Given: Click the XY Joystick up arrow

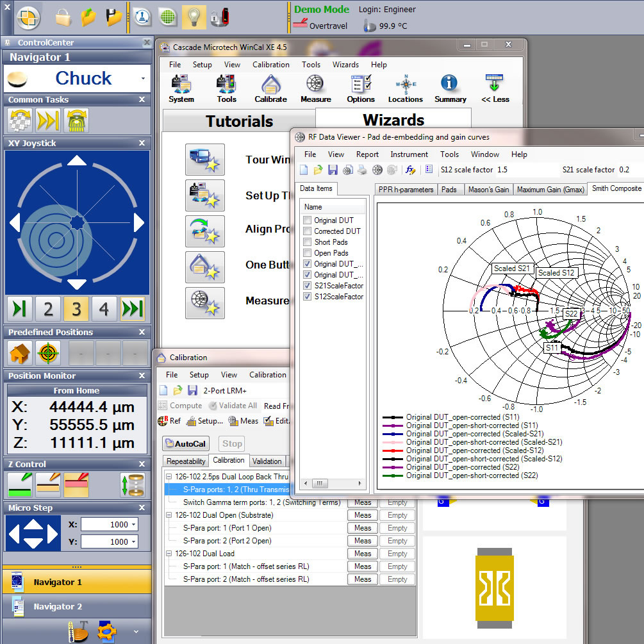Looking at the screenshot, I should tap(77, 160).
